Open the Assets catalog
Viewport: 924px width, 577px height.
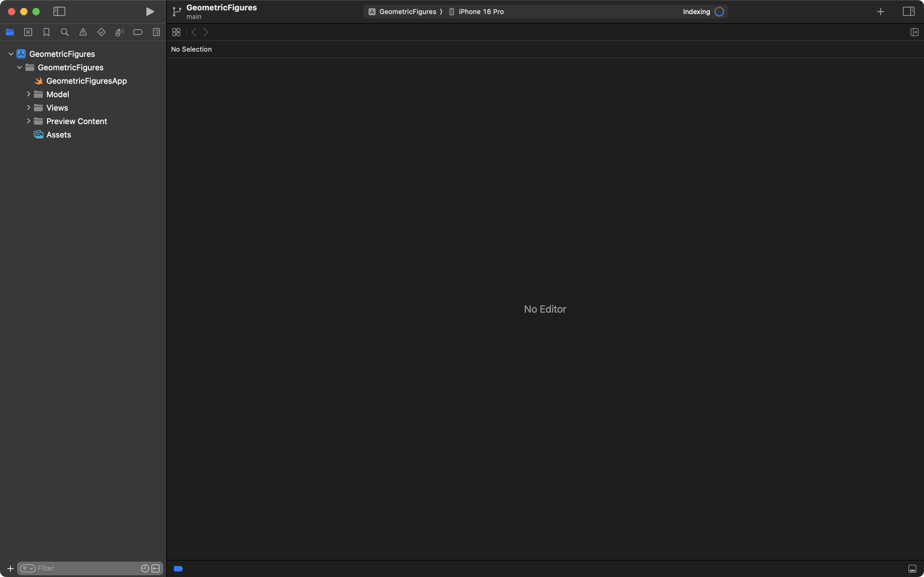[x=58, y=135]
